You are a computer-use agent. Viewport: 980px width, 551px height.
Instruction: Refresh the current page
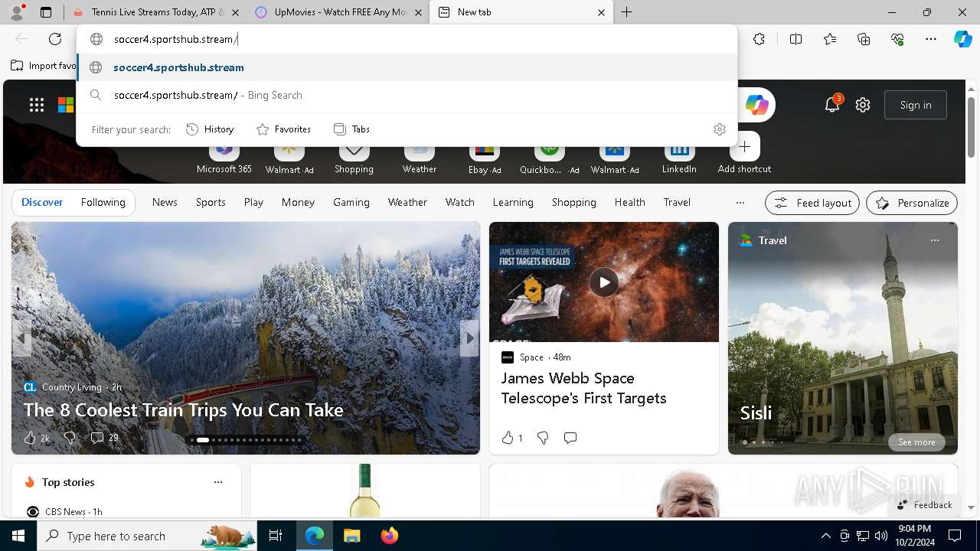coord(55,39)
